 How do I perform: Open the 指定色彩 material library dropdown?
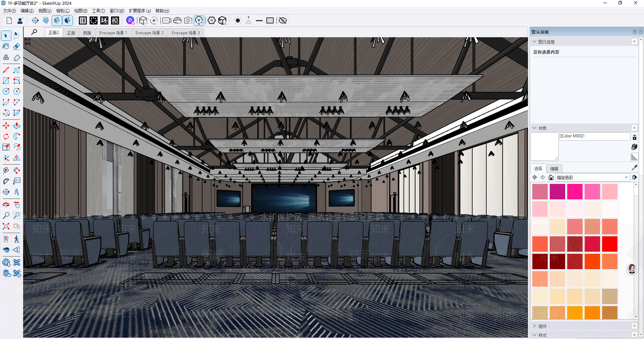pyautogui.click(x=592, y=177)
